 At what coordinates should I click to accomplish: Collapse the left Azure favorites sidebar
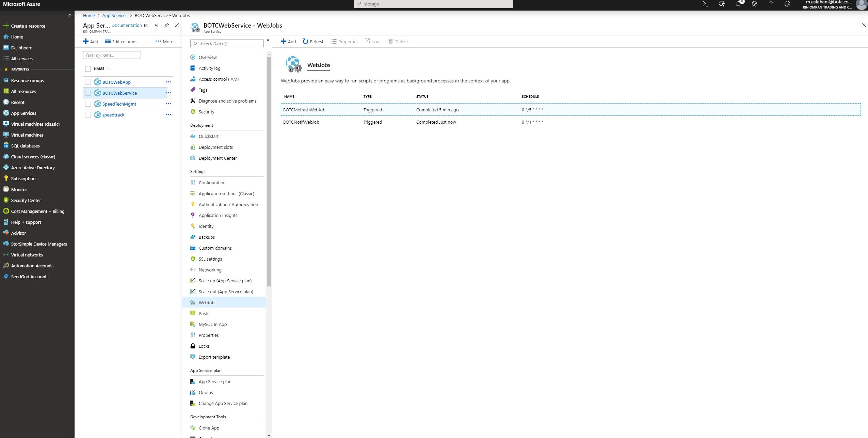tap(69, 15)
